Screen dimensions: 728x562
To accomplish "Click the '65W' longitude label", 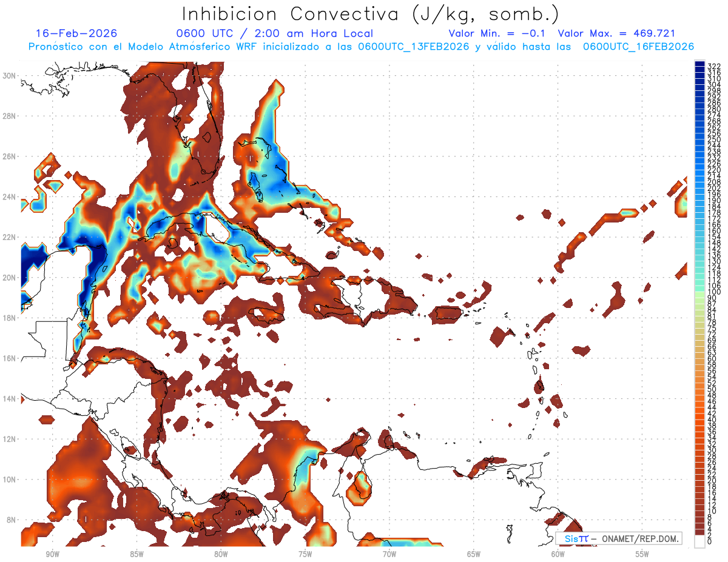I will pyautogui.click(x=474, y=554).
